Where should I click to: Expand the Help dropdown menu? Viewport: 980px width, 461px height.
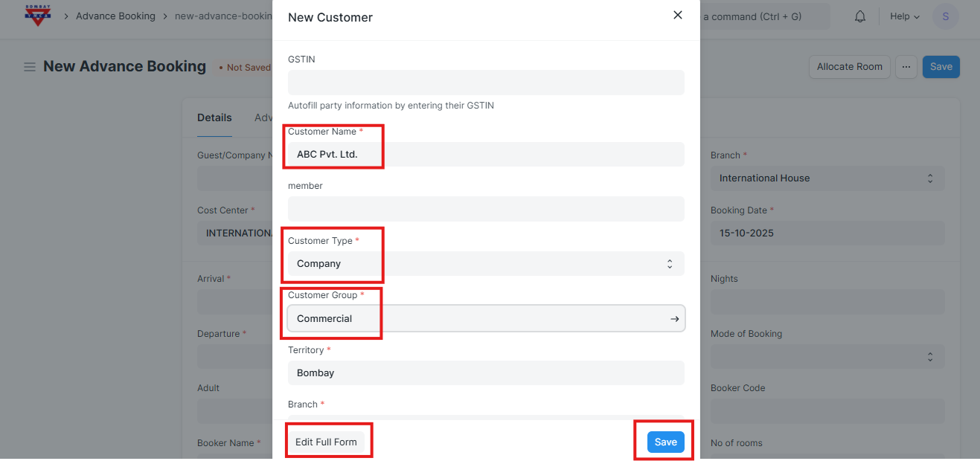point(905,16)
